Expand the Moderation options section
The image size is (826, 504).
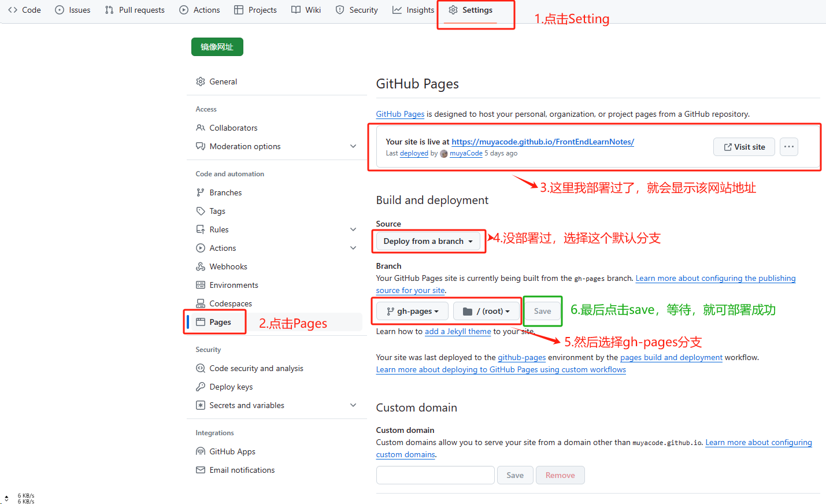coord(353,146)
